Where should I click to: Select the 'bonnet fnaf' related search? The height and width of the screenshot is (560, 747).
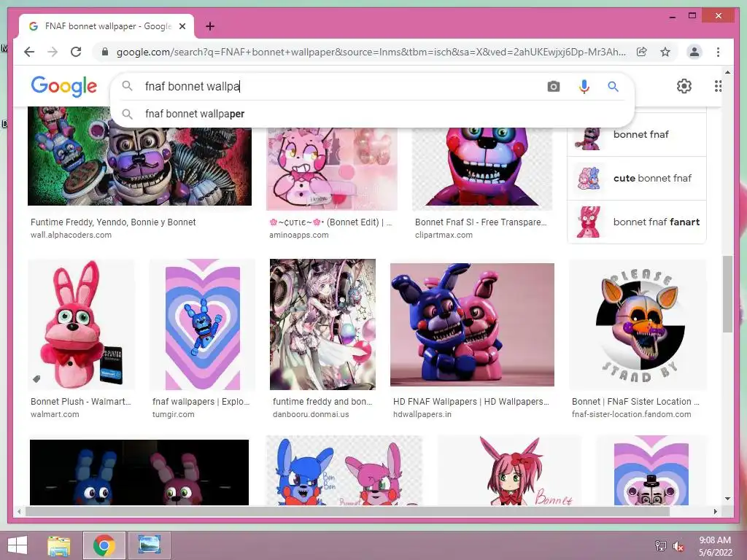pyautogui.click(x=636, y=134)
